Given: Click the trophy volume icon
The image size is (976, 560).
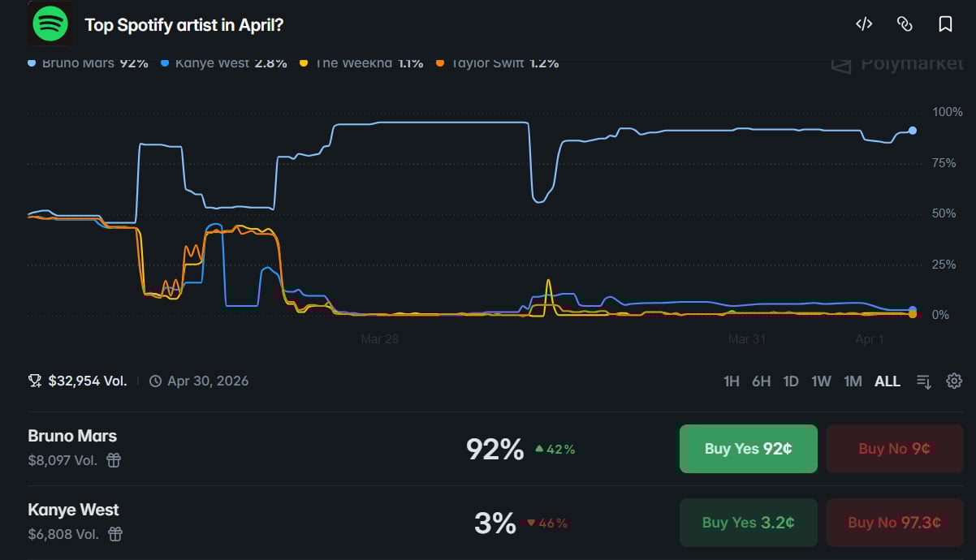Looking at the screenshot, I should (35, 381).
